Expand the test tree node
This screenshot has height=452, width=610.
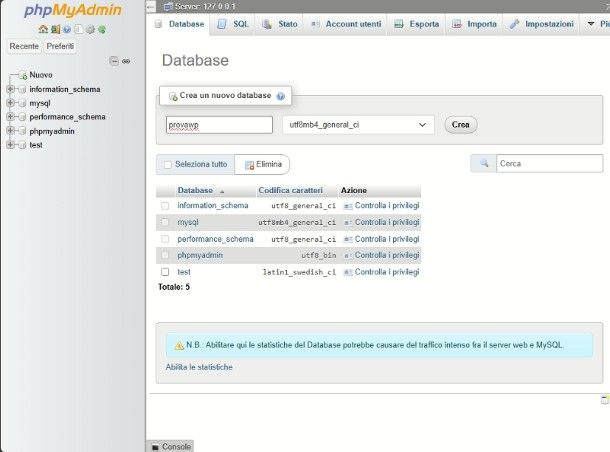click(11, 145)
